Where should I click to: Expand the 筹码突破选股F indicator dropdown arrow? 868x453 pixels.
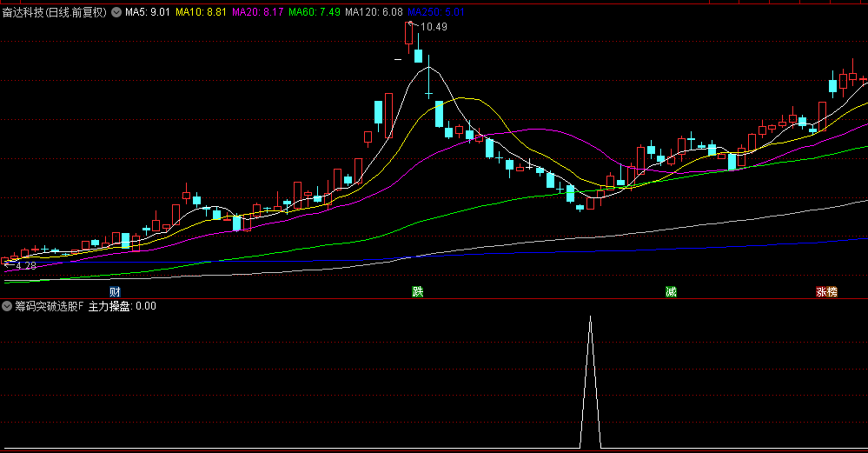(x=7, y=306)
